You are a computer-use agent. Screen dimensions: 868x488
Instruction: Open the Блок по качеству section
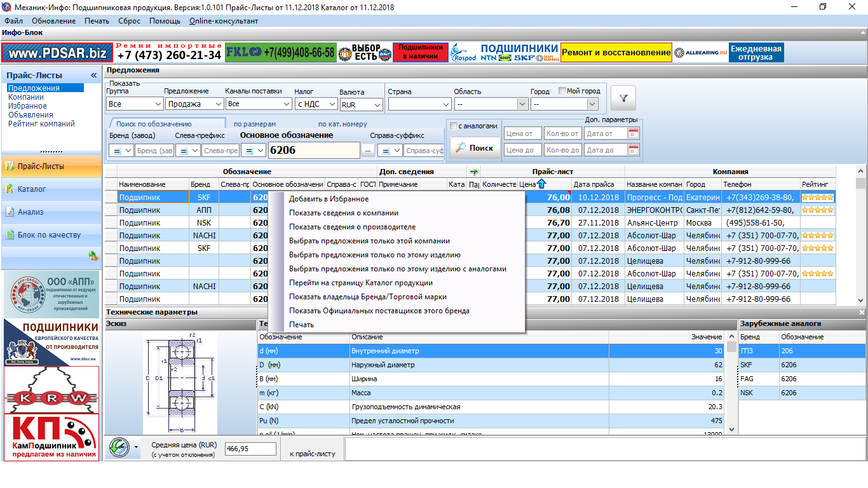(51, 234)
